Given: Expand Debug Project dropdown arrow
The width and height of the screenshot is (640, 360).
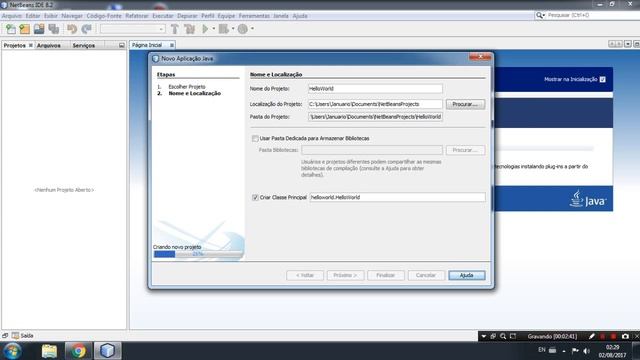Looking at the screenshot, I should (233, 29).
